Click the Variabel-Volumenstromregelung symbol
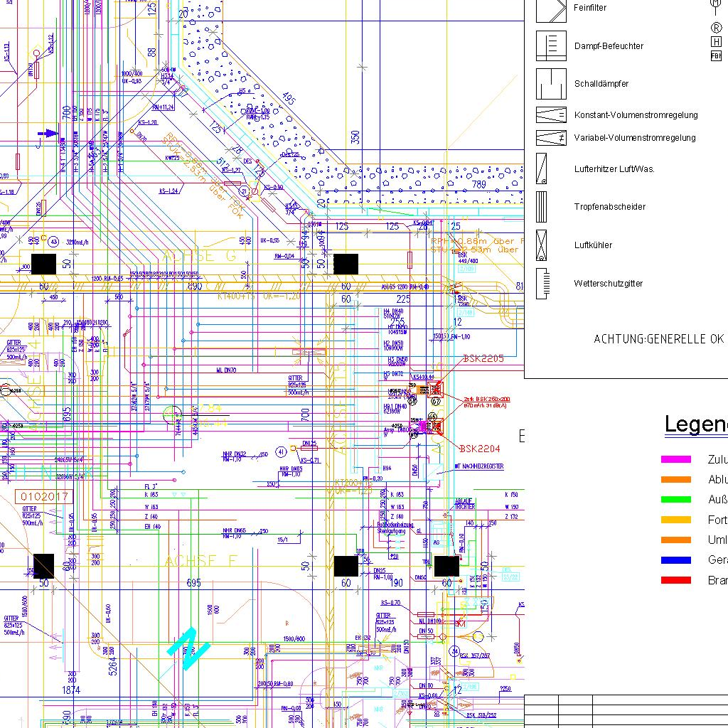728x728 pixels. pyautogui.click(x=550, y=138)
